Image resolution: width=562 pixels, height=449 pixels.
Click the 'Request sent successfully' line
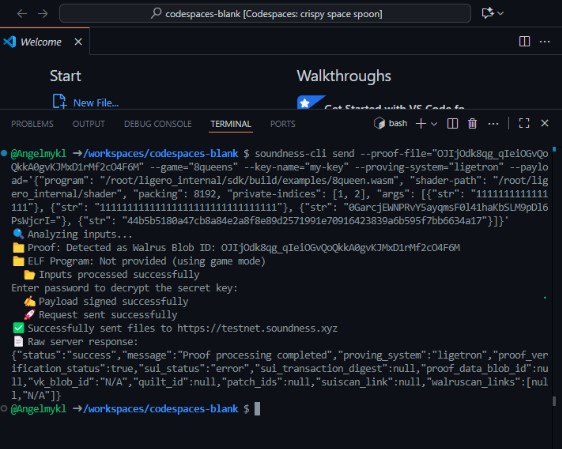(x=101, y=315)
